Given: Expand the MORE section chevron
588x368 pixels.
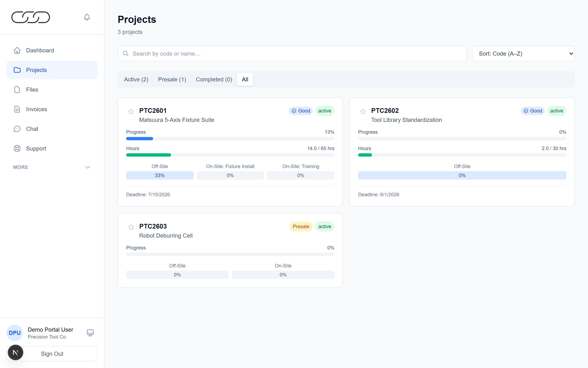Looking at the screenshot, I should point(88,167).
